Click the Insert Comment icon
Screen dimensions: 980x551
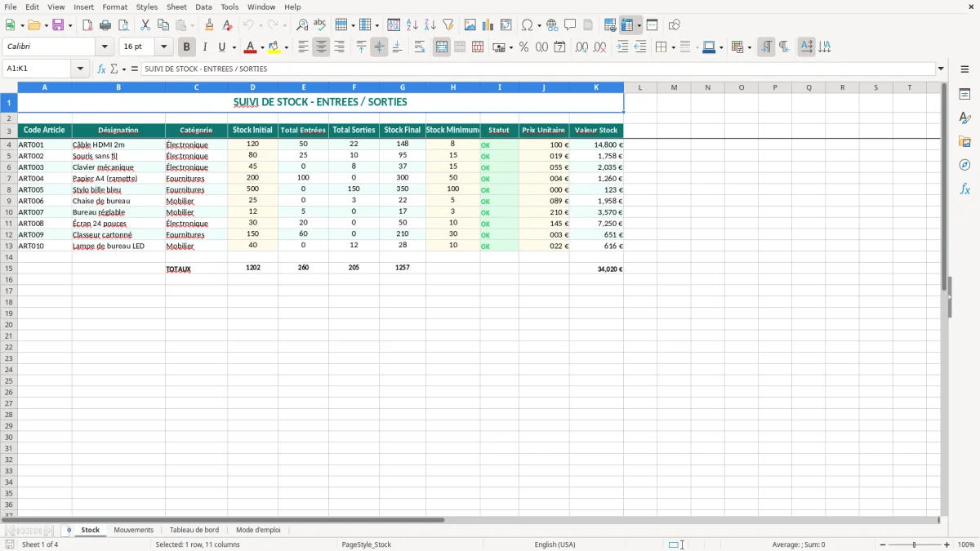(570, 25)
